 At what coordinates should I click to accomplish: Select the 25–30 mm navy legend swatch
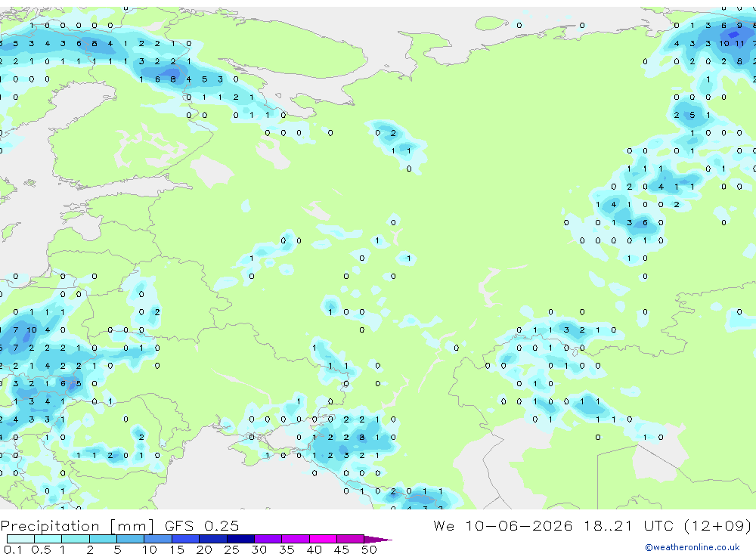pyautogui.click(x=240, y=539)
